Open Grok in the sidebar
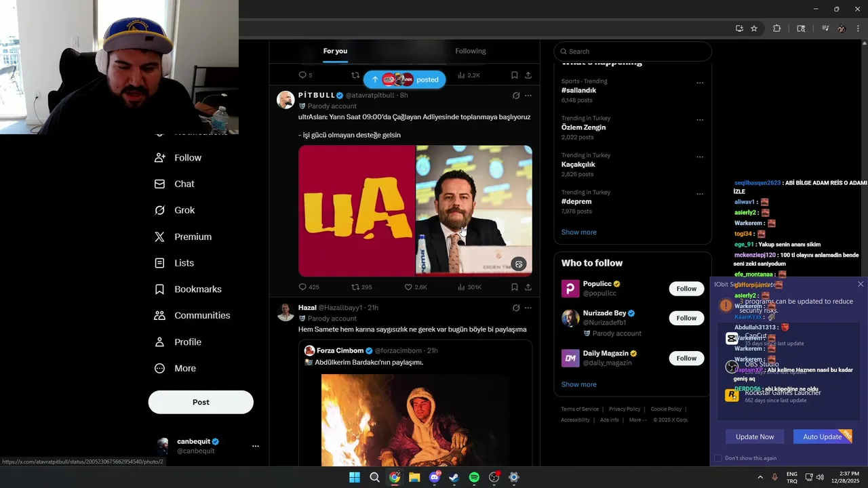 pyautogui.click(x=174, y=211)
